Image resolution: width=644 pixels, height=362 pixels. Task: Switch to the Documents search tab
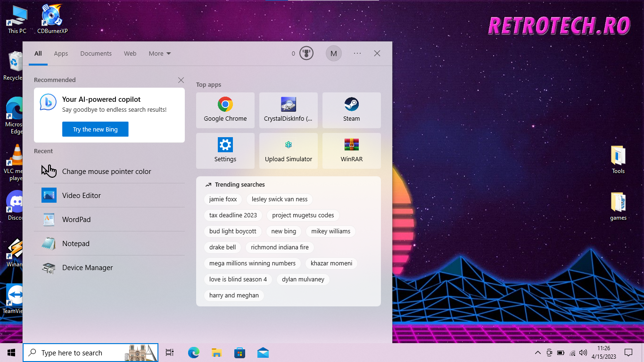[x=96, y=54]
